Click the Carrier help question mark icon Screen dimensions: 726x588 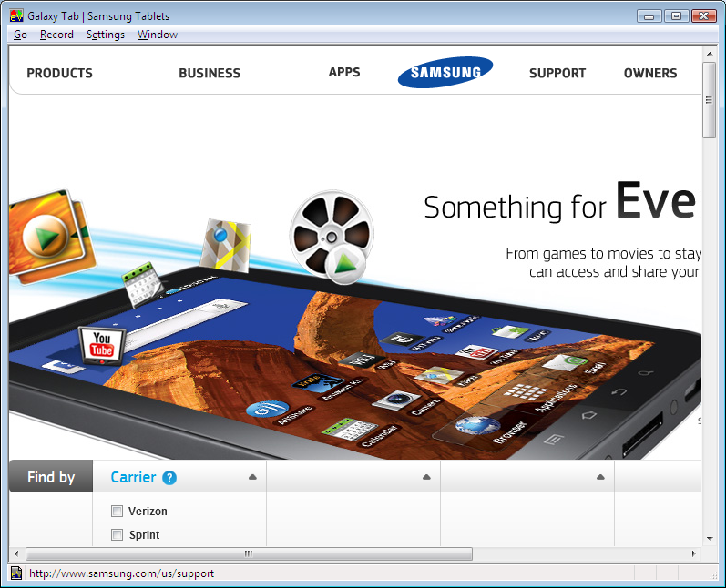(169, 478)
